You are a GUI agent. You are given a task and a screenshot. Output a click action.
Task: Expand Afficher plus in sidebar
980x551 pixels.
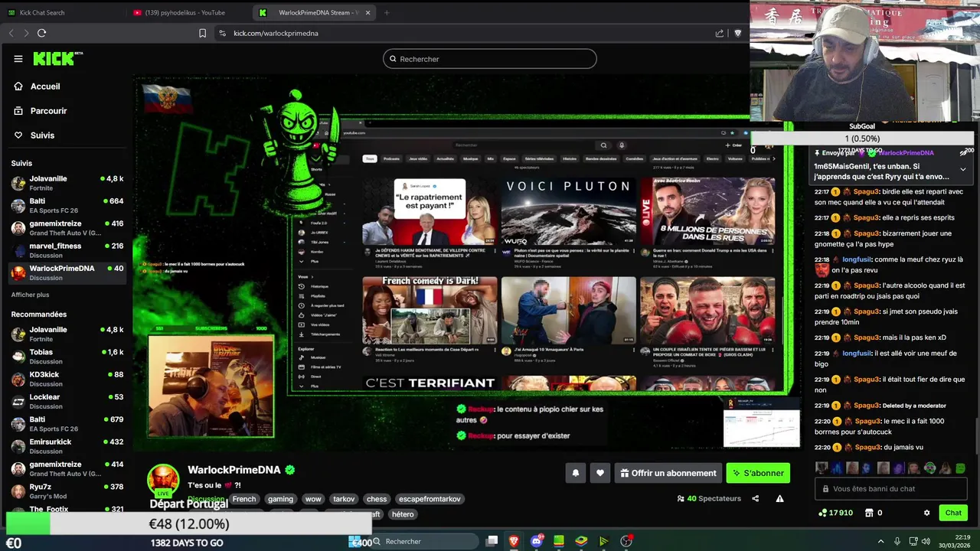(30, 295)
